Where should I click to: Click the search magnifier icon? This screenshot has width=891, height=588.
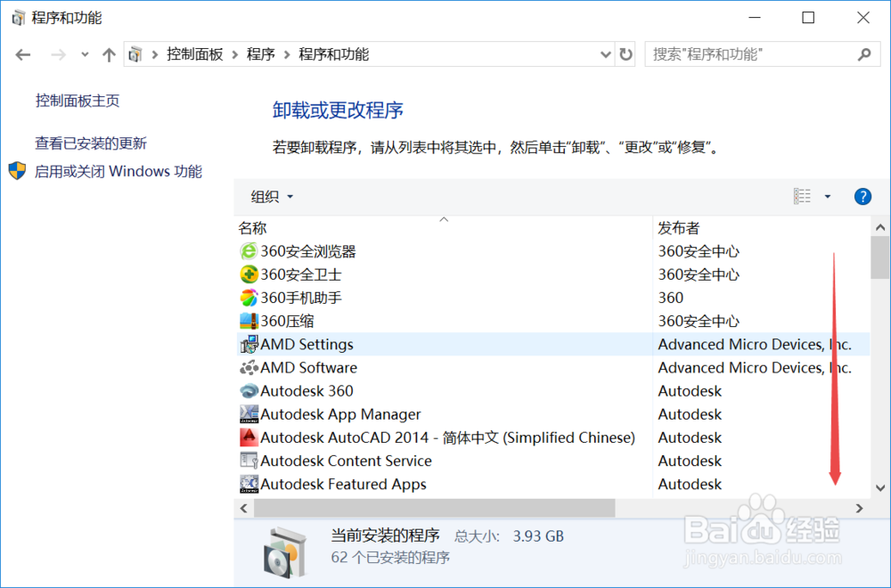coord(864,54)
